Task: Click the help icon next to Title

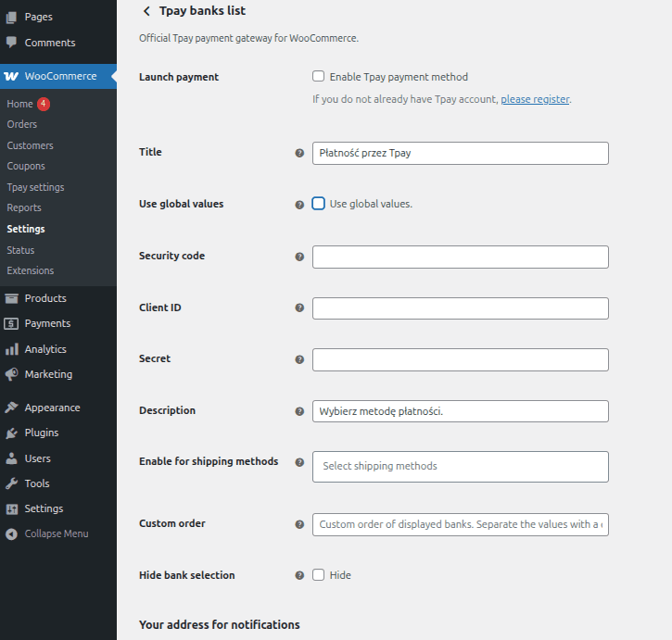Action: coord(299,153)
